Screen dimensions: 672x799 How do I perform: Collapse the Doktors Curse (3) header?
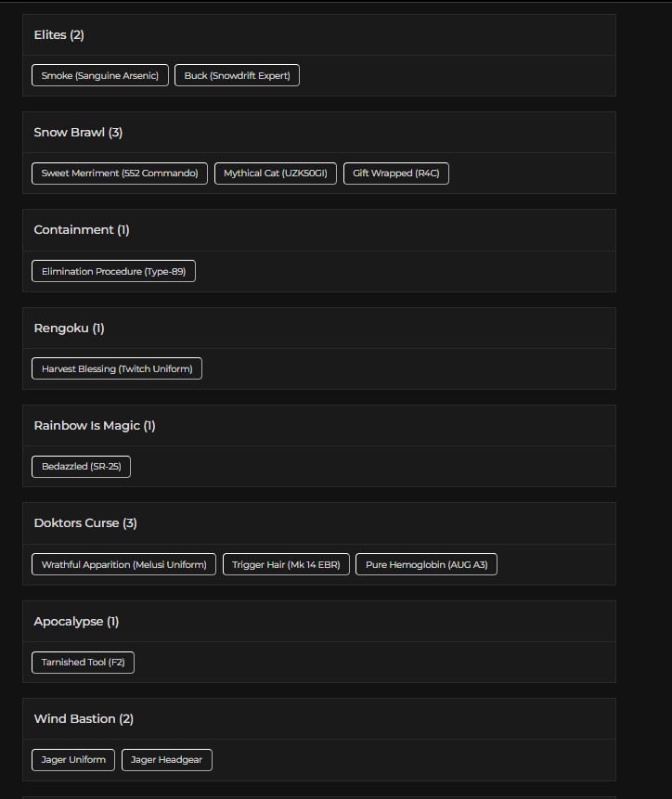point(319,523)
